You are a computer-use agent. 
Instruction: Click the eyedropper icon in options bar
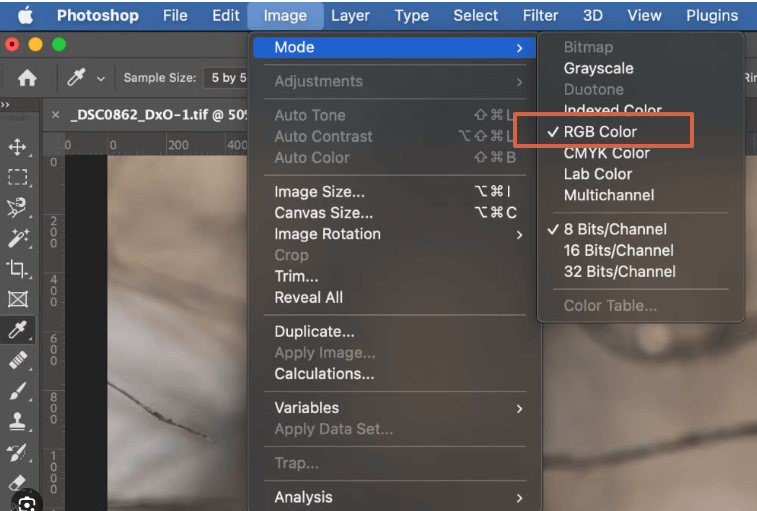pyautogui.click(x=76, y=77)
